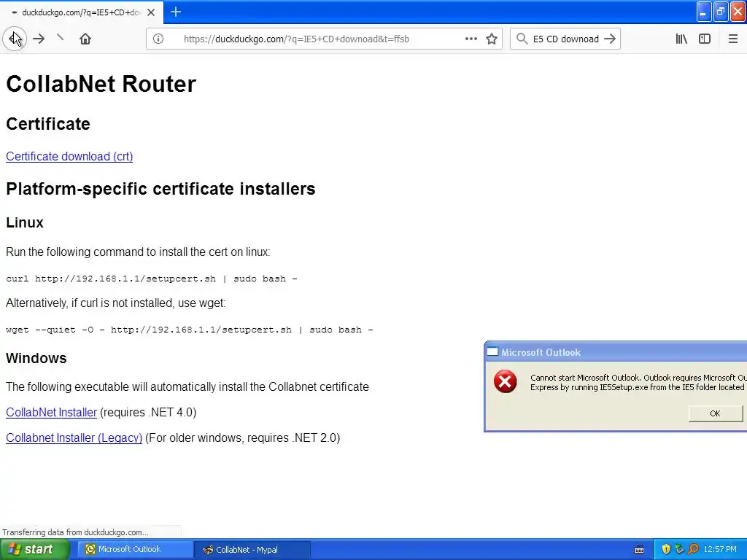747x560 pixels.
Task: Click the wget --quiet command text
Action: (189, 330)
